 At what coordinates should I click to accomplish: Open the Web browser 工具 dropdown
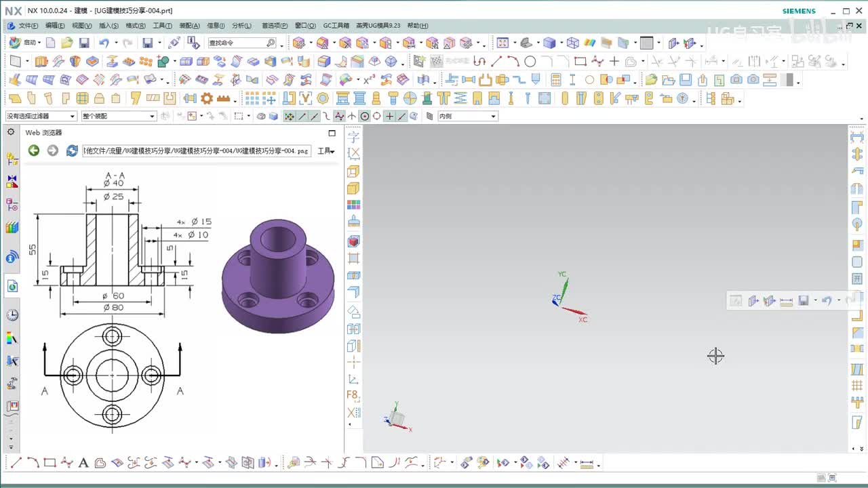pos(326,150)
